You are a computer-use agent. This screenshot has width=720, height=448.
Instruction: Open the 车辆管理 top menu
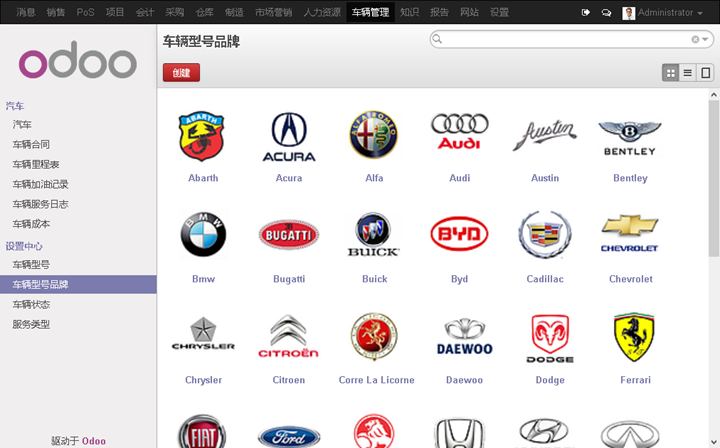pos(370,12)
